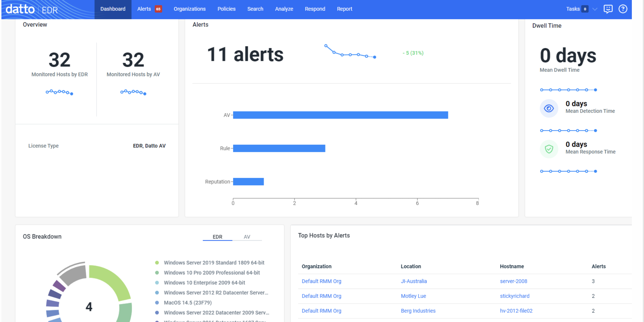Open Default RMM Org in server-2008 row
Screen dimensions: 644x322
click(x=321, y=281)
